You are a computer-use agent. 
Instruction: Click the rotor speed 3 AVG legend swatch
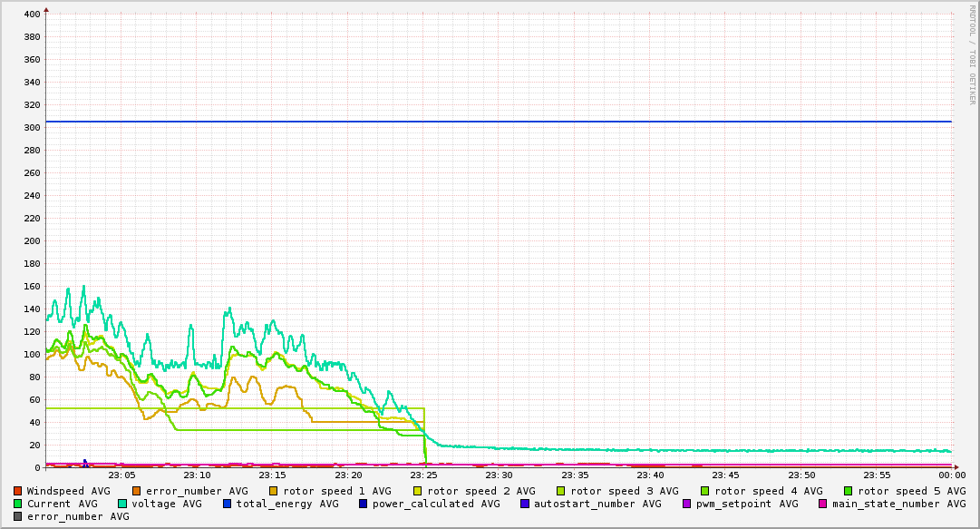[x=561, y=492]
